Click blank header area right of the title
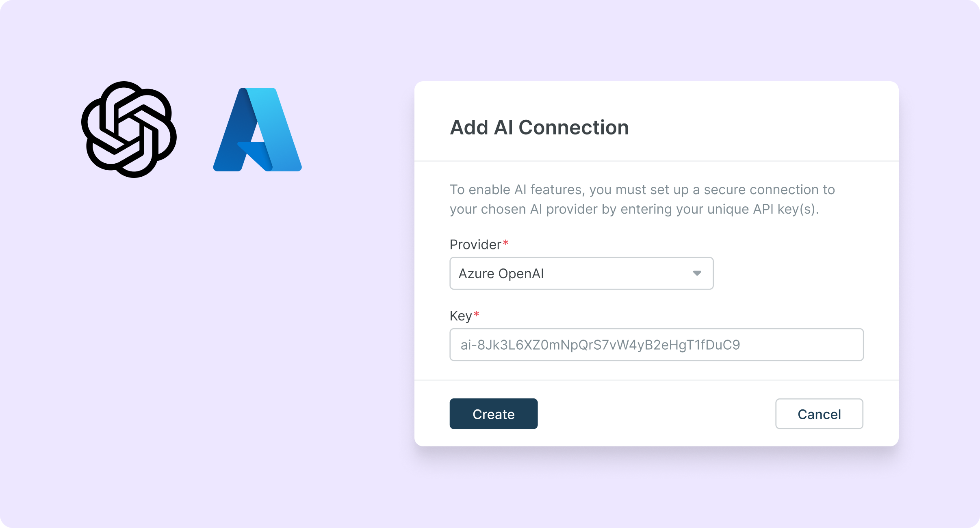Image resolution: width=980 pixels, height=528 pixels. (764, 128)
